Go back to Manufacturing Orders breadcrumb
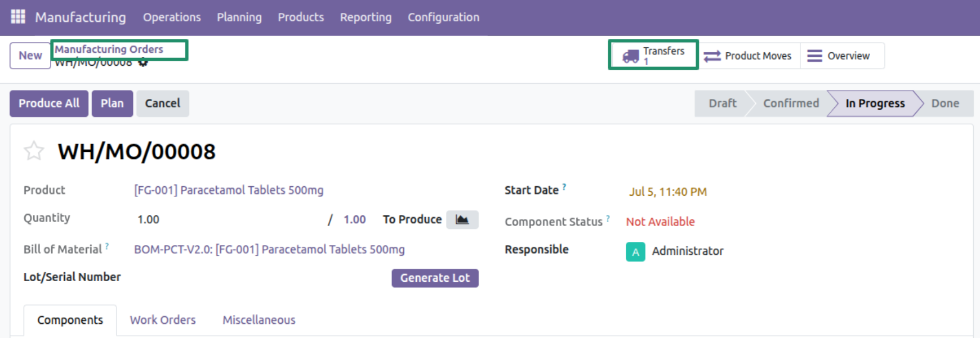Image resolution: width=980 pixels, height=338 pixels. coord(109,49)
